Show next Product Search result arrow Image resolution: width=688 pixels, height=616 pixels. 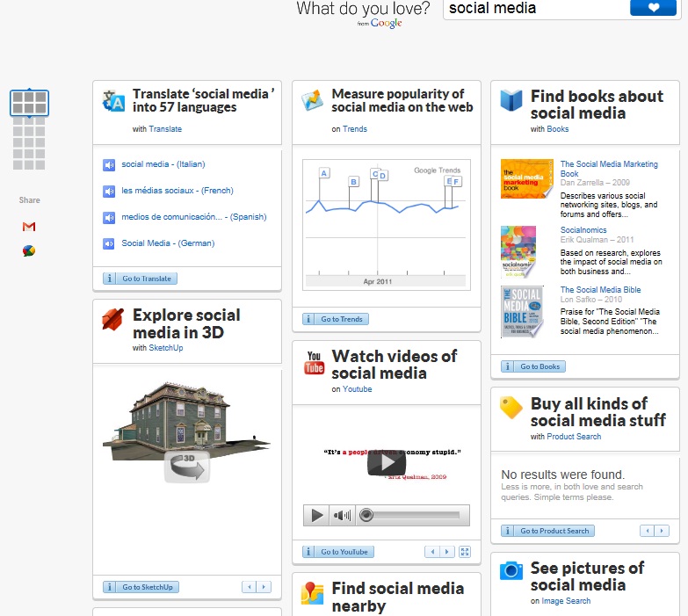pos(662,531)
